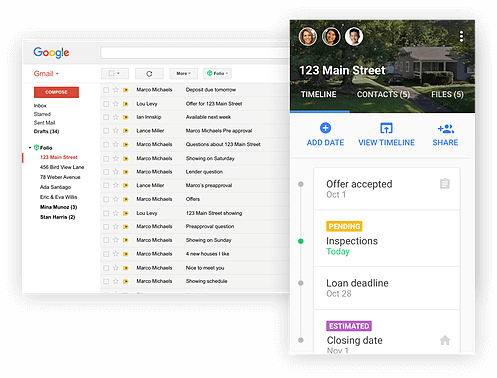
Task: Check the Lender question email checkbox
Action: click(106, 172)
